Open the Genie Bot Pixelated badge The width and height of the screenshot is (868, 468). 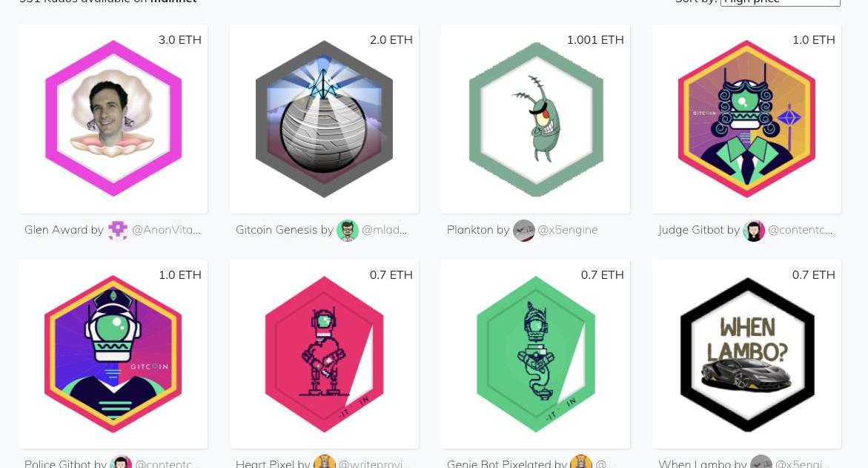coord(536,354)
